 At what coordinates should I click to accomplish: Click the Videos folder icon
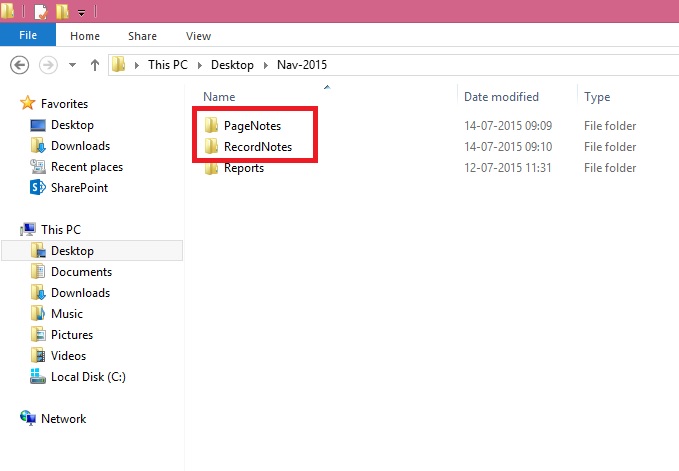tap(38, 355)
